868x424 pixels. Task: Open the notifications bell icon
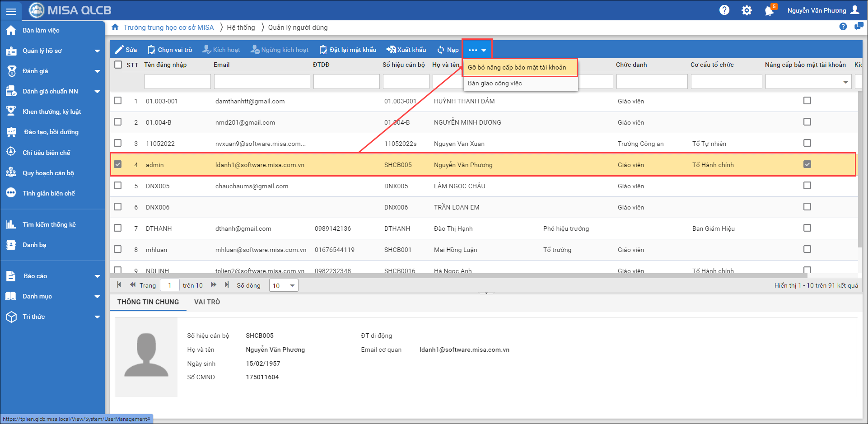coord(769,10)
